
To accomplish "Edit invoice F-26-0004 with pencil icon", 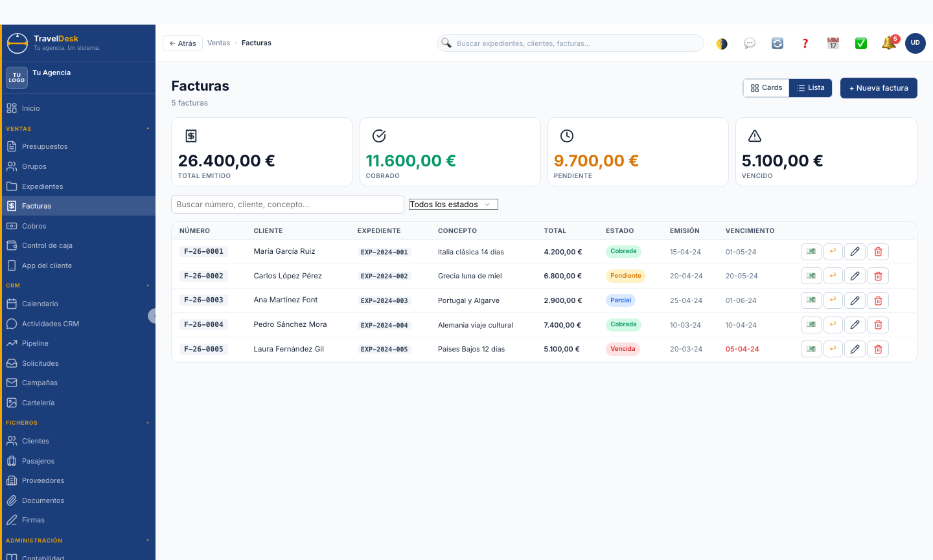I will [x=855, y=325].
